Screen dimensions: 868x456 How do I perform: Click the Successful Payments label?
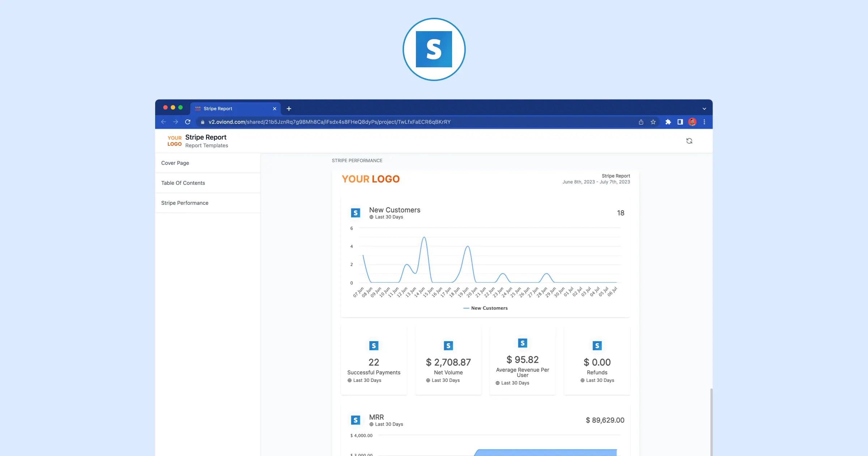point(374,372)
